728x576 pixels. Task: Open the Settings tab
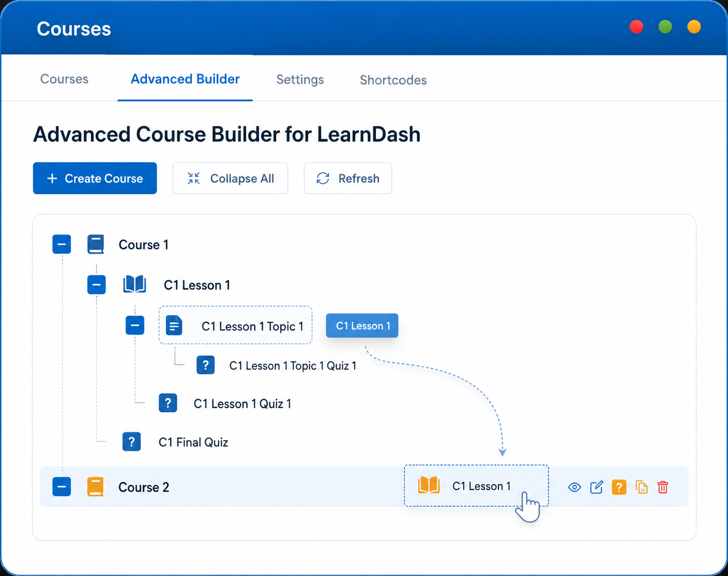[x=300, y=80]
